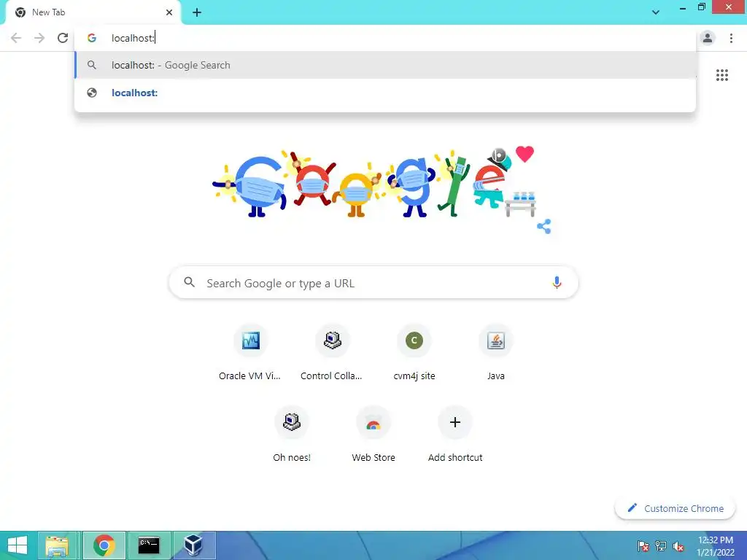
Task: Click the Google doodle image
Action: coord(373,183)
